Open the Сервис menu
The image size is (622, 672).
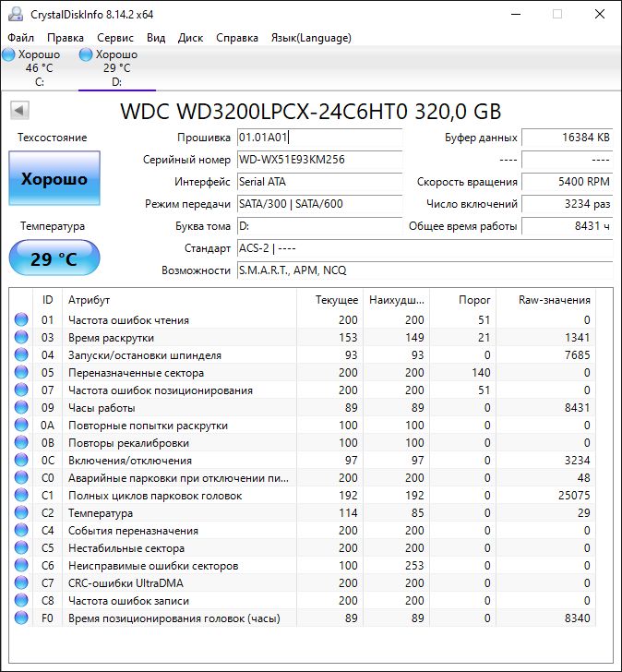[x=115, y=38]
